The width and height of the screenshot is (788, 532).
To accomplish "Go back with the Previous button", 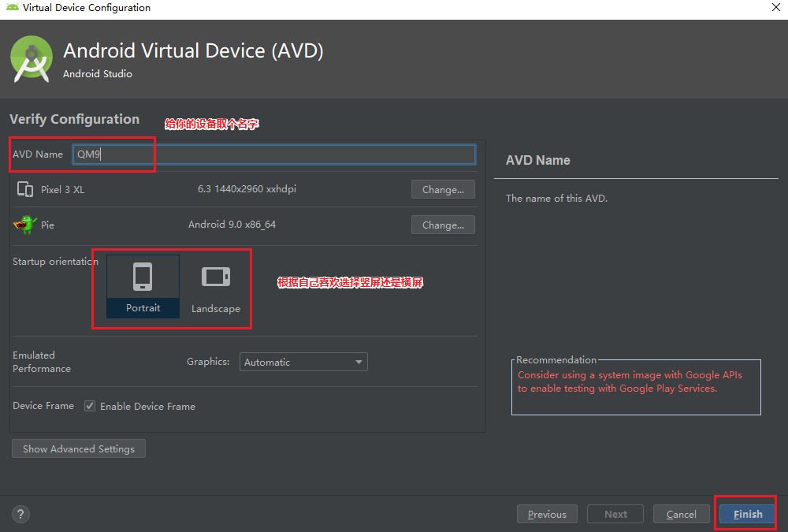I will (547, 514).
